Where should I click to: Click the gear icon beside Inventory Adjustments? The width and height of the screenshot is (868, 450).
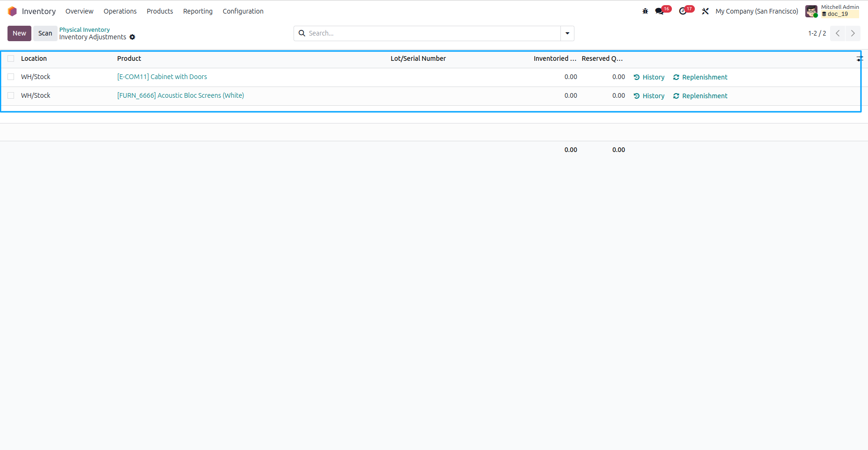132,37
